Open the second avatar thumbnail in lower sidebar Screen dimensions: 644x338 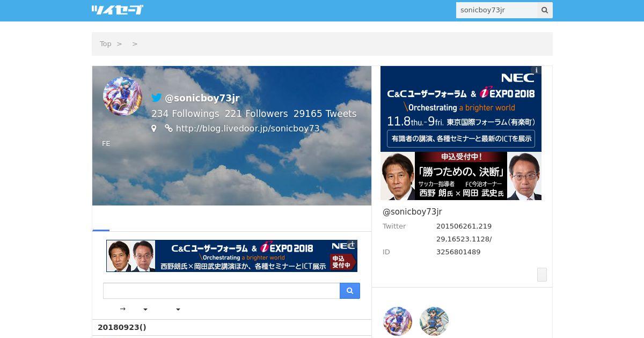pyautogui.click(x=434, y=321)
